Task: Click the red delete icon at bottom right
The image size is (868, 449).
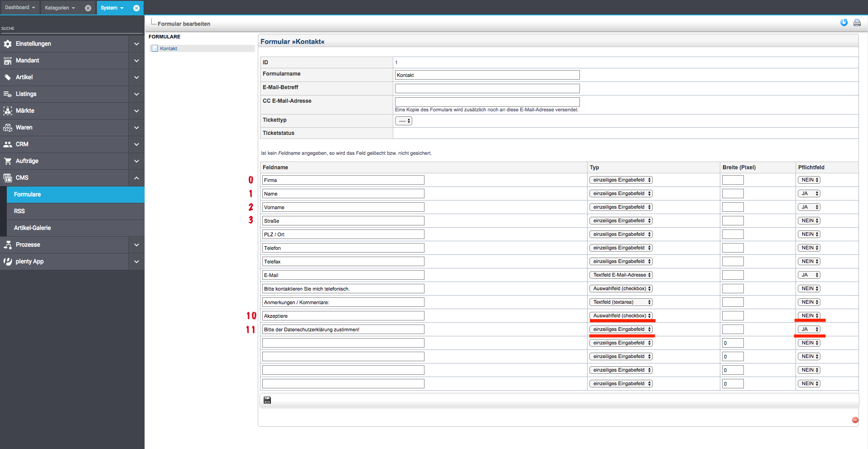Action: (x=855, y=420)
